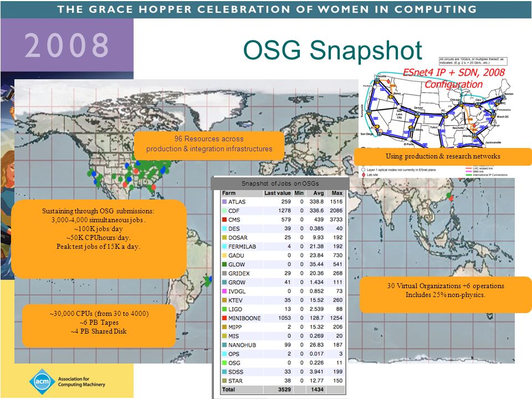Select the MIPP farm name
Screen dimensions: 532x399
[235, 327]
